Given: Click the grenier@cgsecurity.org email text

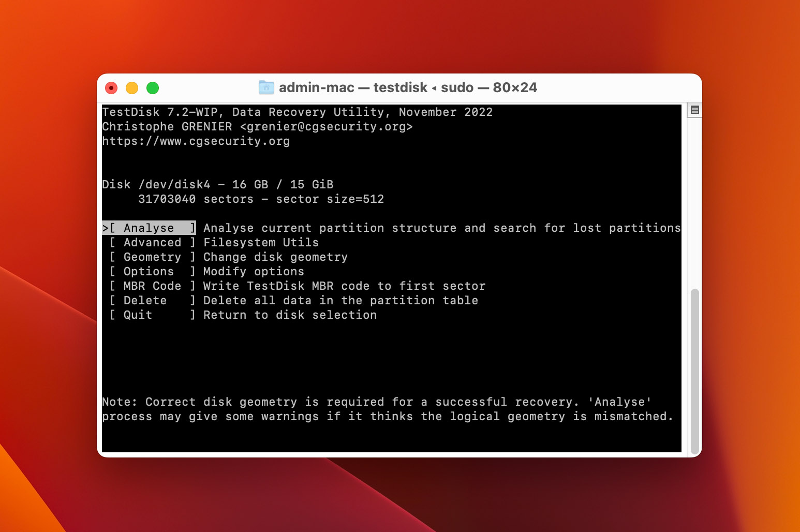Looking at the screenshot, I should tap(327, 126).
